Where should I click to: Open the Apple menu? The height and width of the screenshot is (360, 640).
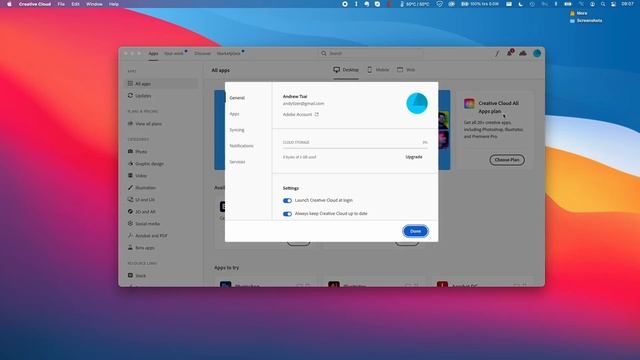(9, 4)
